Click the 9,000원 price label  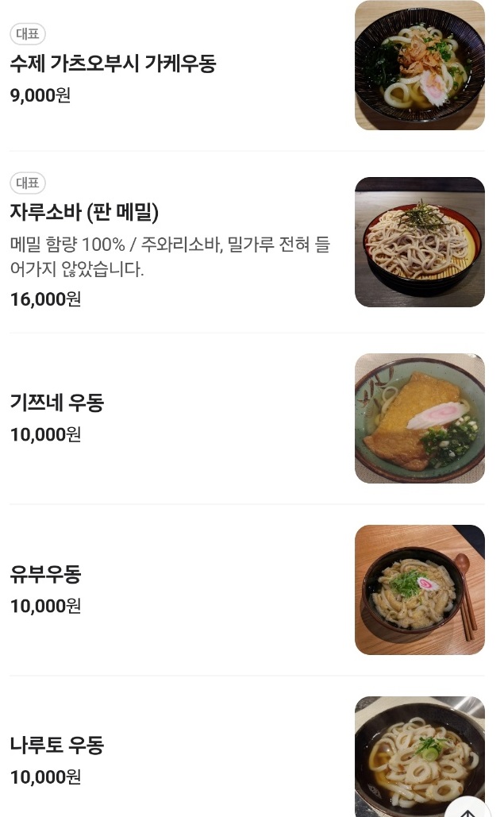pos(40,94)
